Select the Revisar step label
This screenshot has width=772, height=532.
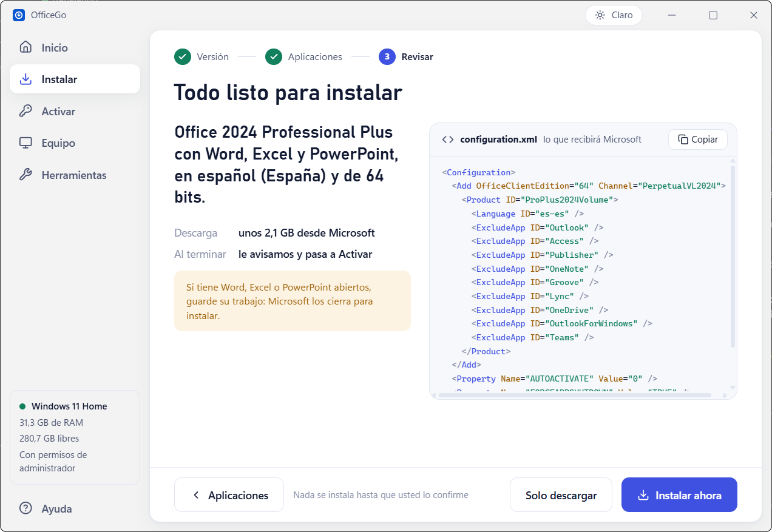(x=417, y=56)
